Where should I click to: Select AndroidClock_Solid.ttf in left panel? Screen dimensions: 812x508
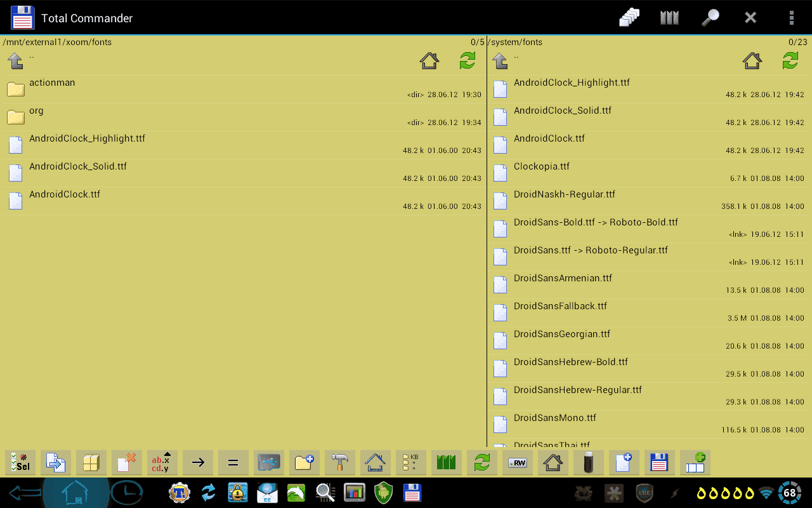(x=244, y=173)
